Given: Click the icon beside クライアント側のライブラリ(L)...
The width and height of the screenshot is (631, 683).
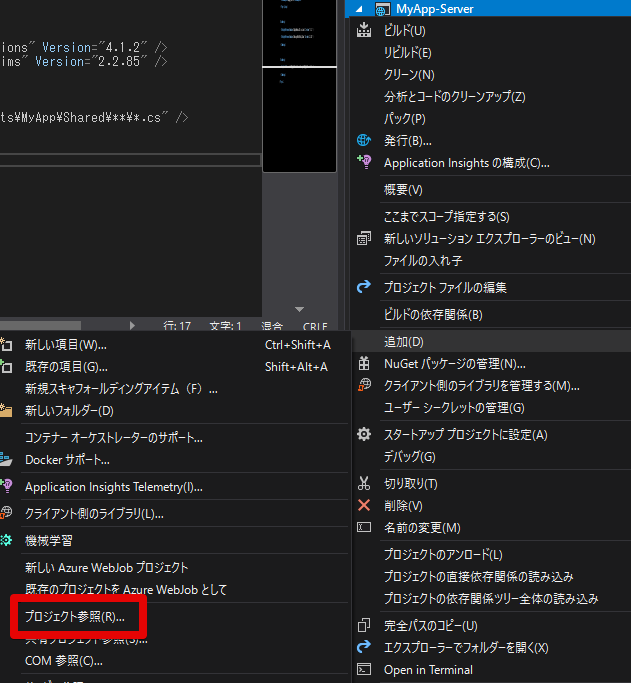Looking at the screenshot, I should click(x=6, y=513).
